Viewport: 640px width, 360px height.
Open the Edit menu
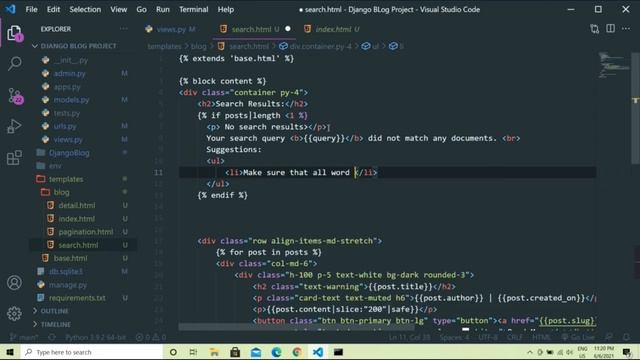pyautogui.click(x=53, y=9)
